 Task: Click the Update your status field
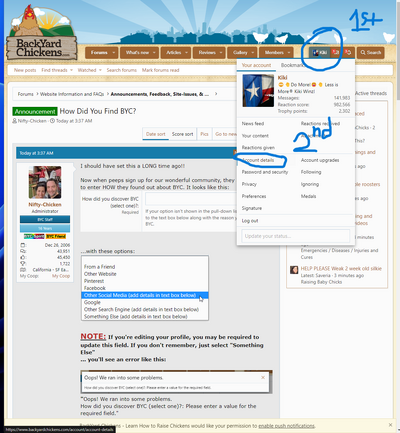tap(295, 236)
